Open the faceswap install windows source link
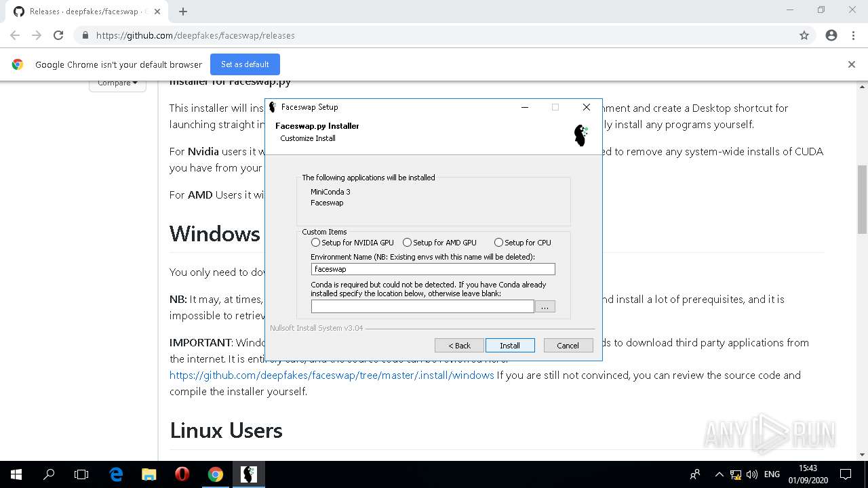Image resolution: width=868 pixels, height=488 pixels. [x=332, y=375]
